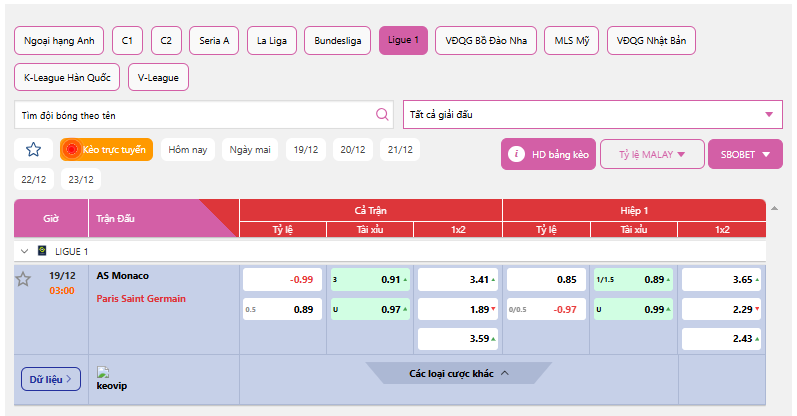Click the Dữ liệu data button
797x416 pixels.
pyautogui.click(x=51, y=379)
